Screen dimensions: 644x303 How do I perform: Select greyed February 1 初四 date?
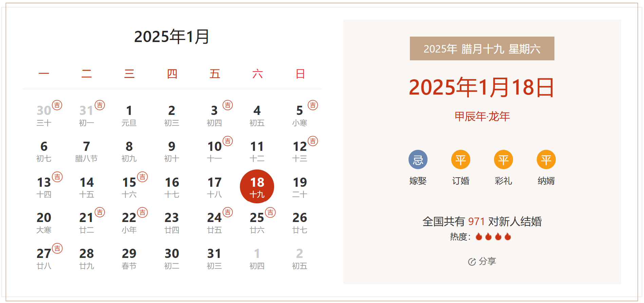(x=257, y=259)
